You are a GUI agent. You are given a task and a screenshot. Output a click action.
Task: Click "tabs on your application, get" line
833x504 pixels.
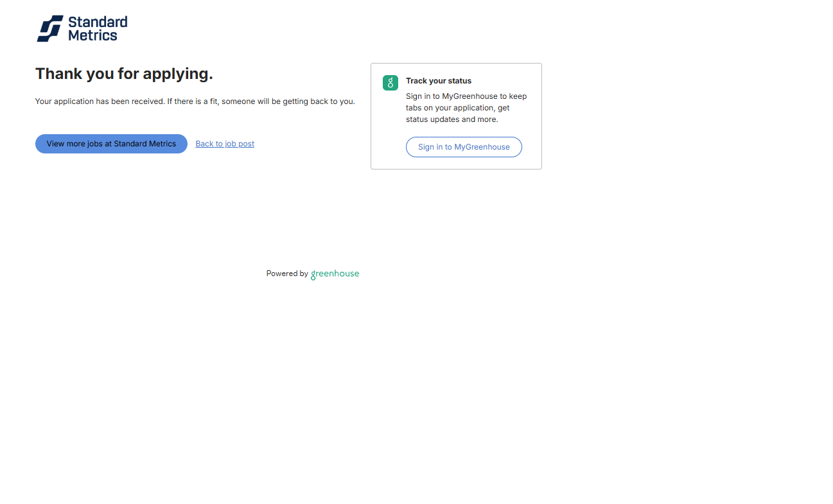[457, 108]
